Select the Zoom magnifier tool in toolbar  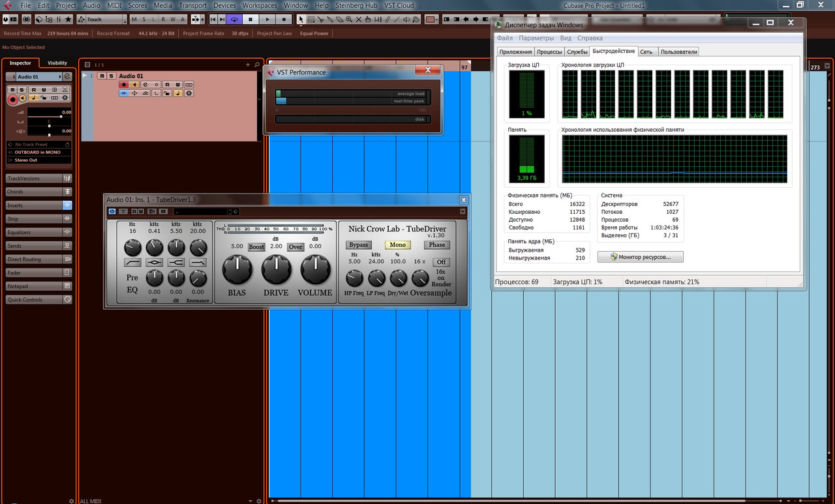(x=349, y=20)
